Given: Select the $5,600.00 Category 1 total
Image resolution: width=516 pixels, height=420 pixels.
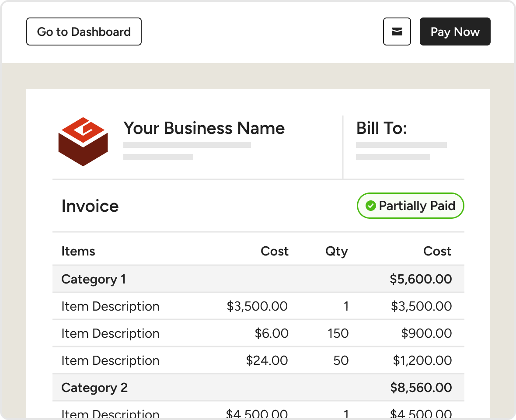Looking at the screenshot, I should (421, 279).
